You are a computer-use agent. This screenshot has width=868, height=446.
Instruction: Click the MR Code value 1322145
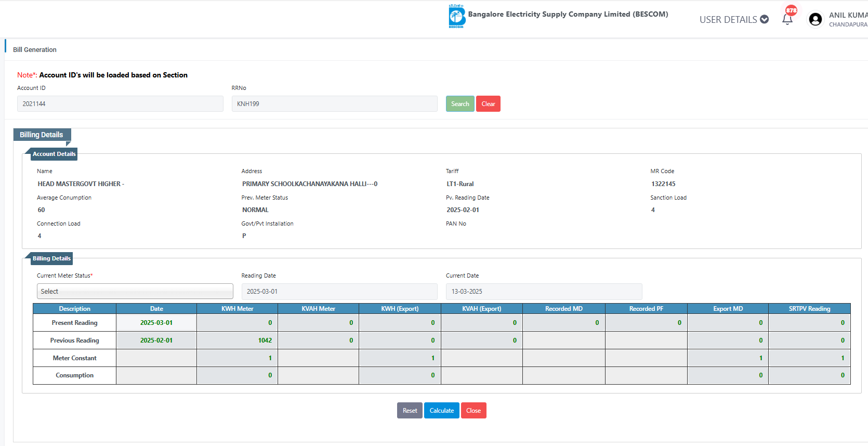click(663, 184)
